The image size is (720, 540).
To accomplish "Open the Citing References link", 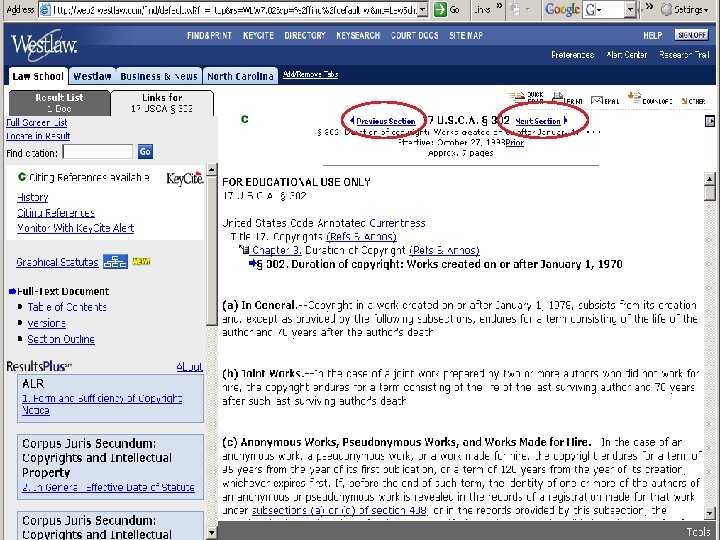I will click(56, 213).
